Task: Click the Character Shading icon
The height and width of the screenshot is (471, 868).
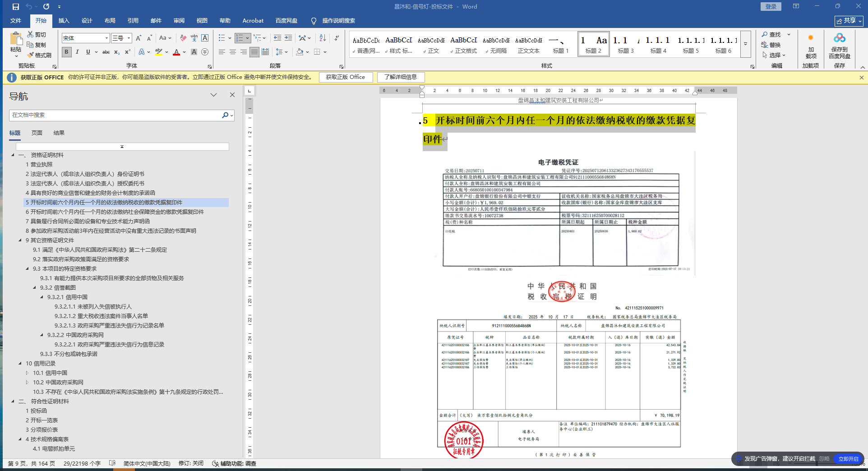Action: pos(194,52)
